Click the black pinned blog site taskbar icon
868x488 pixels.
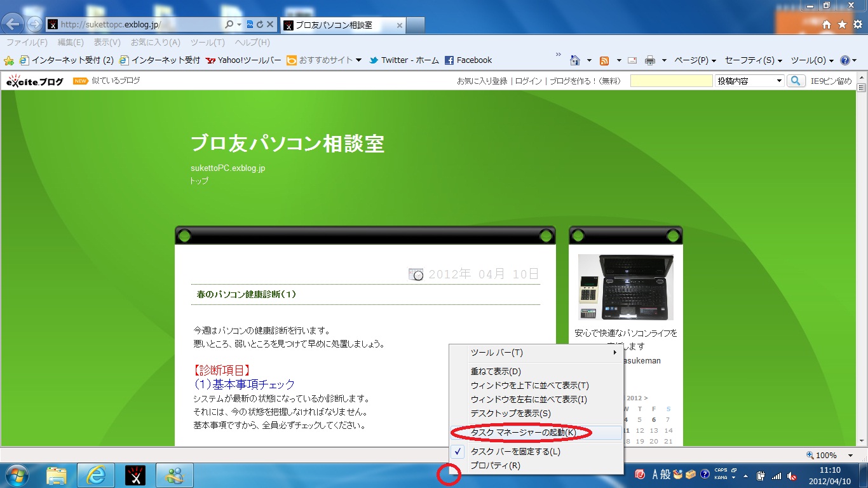click(x=135, y=475)
